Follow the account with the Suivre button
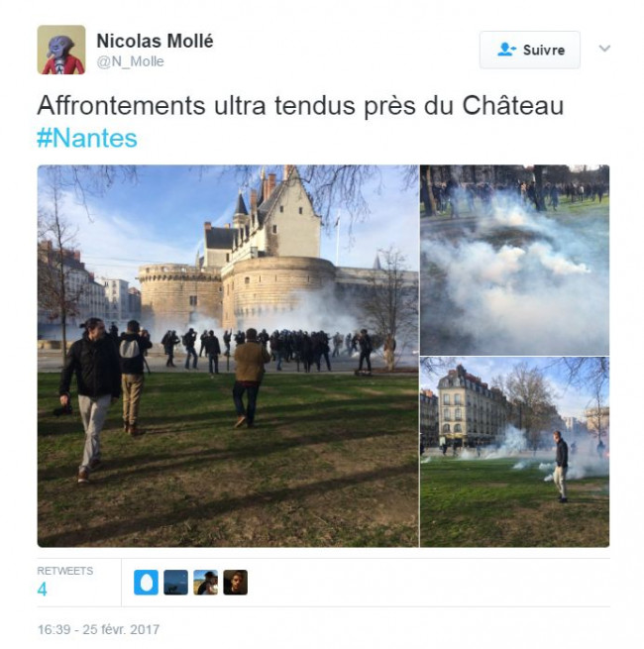 click(x=530, y=50)
